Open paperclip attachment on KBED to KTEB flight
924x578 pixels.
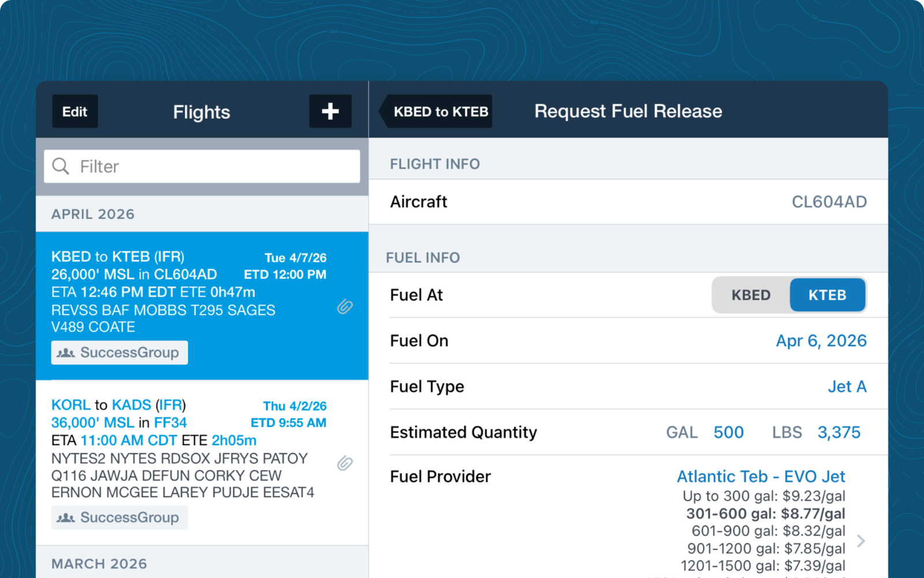tap(345, 306)
